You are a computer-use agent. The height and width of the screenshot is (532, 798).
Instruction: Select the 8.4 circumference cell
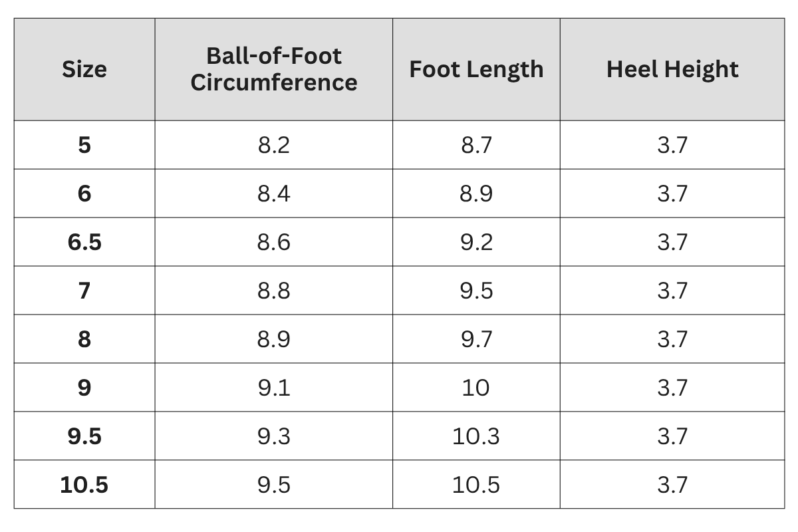(273, 194)
